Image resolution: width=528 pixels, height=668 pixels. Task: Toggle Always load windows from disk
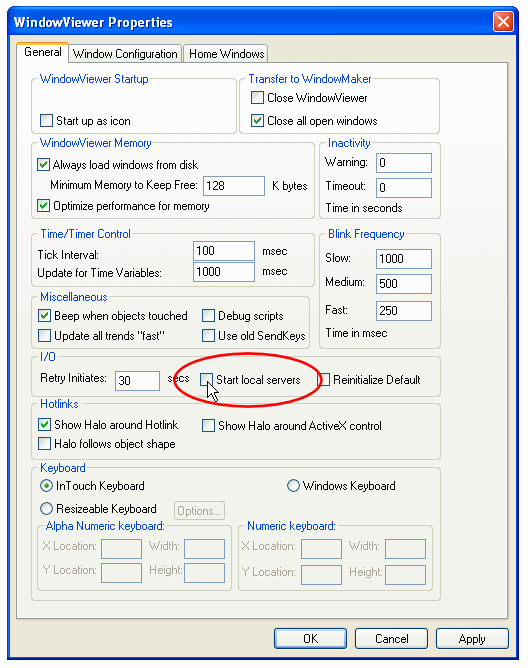tap(43, 164)
